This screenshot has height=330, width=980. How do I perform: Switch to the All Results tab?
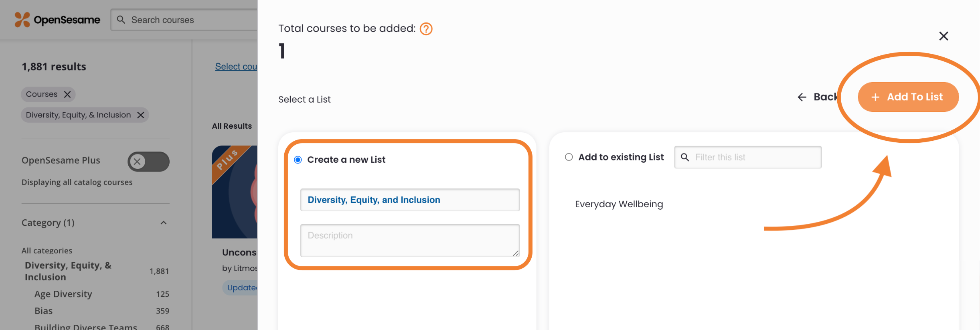[232, 126]
